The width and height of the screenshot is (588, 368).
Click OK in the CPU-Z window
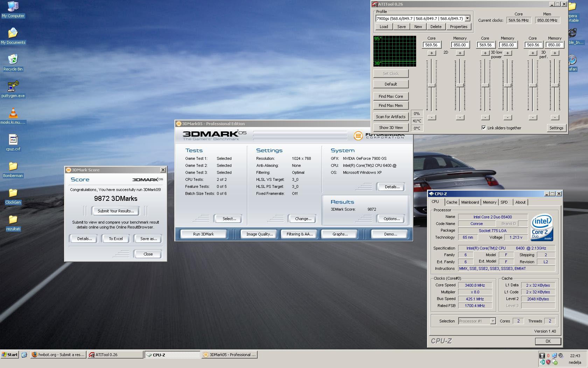[548, 341]
